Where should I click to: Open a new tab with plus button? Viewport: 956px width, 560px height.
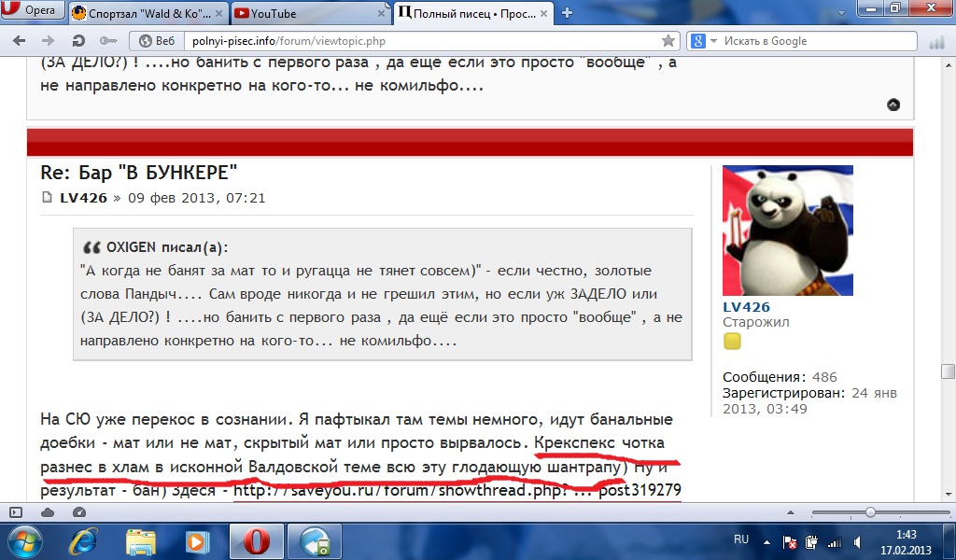[x=567, y=13]
